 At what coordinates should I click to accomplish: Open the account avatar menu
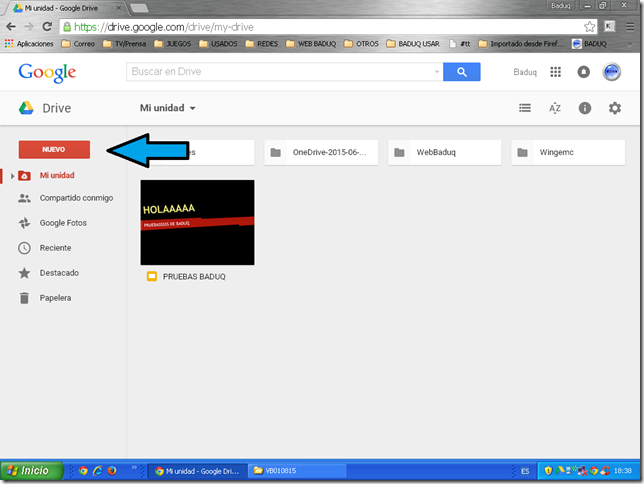click(612, 72)
